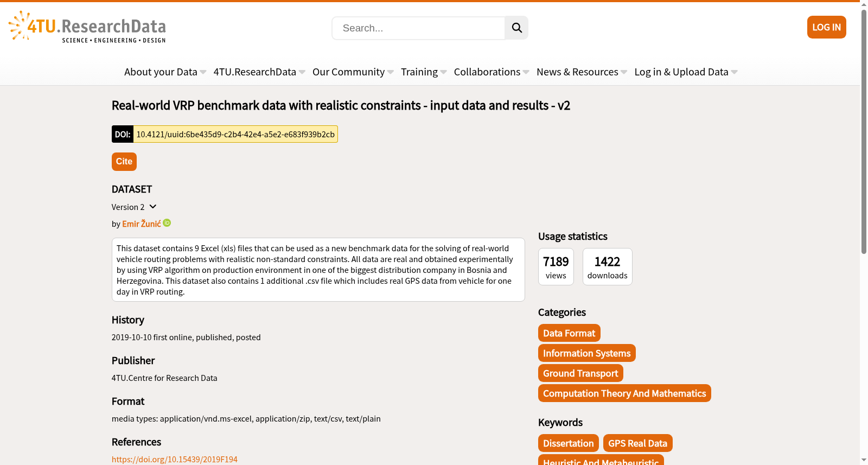This screenshot has width=868, height=465.
Task: Click the magnifying glass search icon
Action: click(516, 28)
